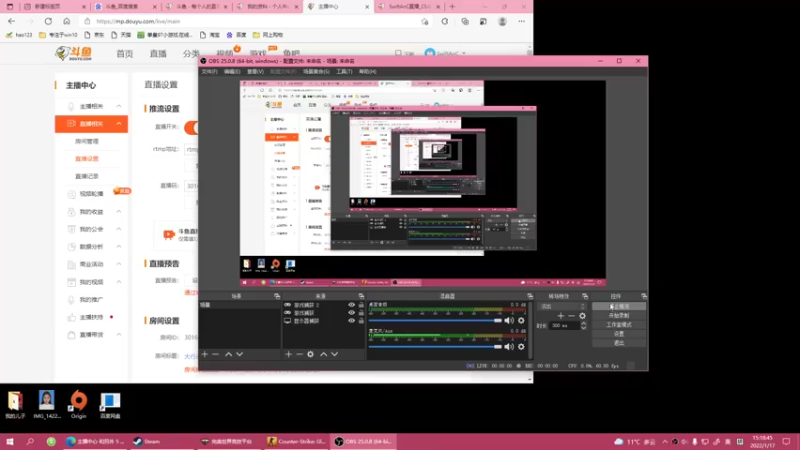The width and height of the screenshot is (800, 450).
Task: Expand the 我的公会 sidebar section
Action: pyautogui.click(x=118, y=229)
